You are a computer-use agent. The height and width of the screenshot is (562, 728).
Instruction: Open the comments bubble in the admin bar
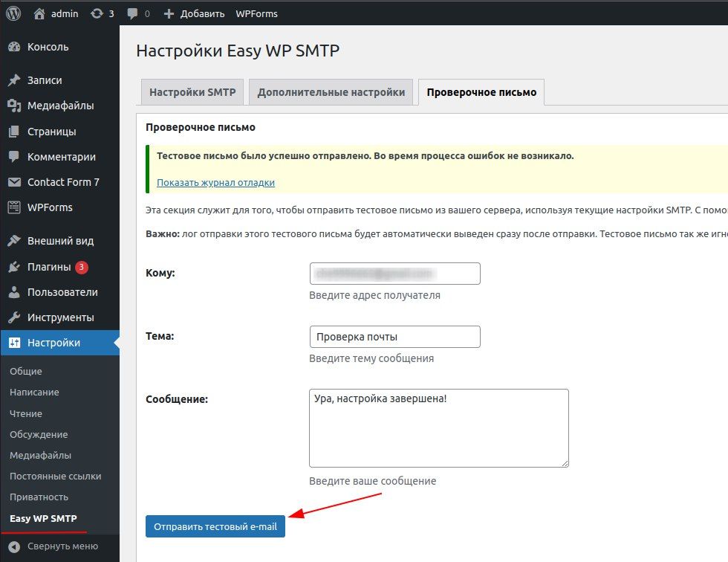[x=132, y=14]
